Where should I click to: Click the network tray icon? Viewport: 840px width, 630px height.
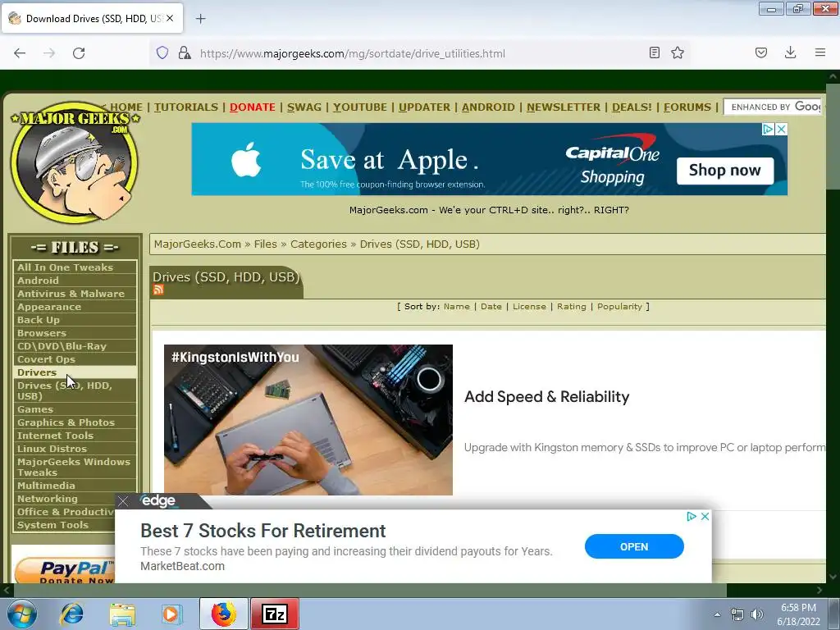click(737, 614)
